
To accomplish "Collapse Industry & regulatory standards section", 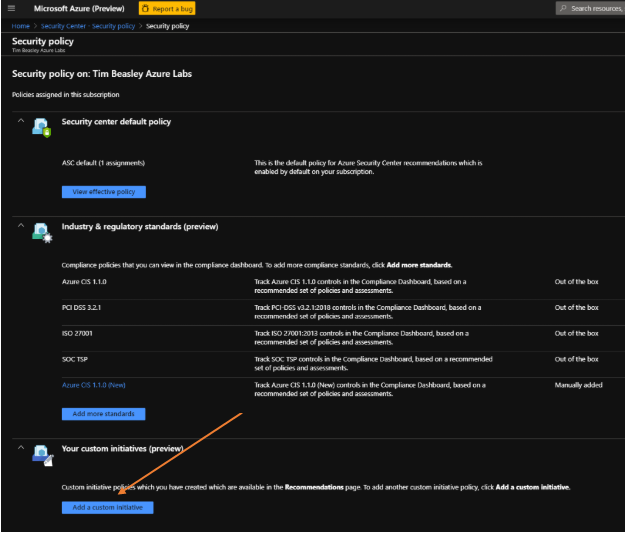I will tap(21, 226).
